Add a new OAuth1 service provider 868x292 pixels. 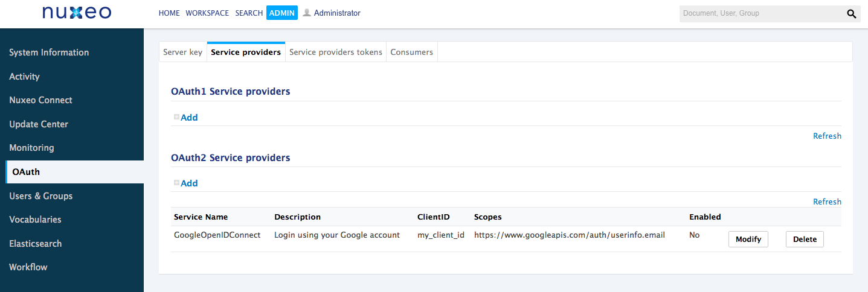[x=189, y=118]
